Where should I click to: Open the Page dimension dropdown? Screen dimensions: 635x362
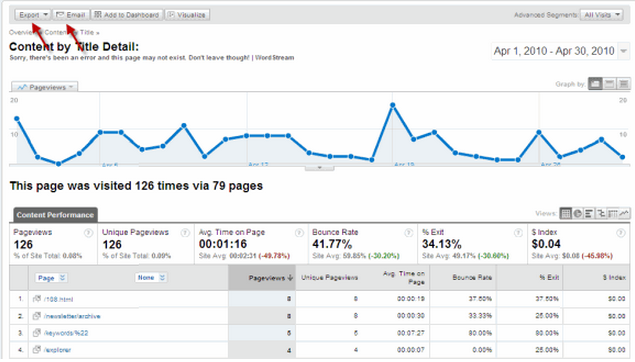pyautogui.click(x=51, y=278)
